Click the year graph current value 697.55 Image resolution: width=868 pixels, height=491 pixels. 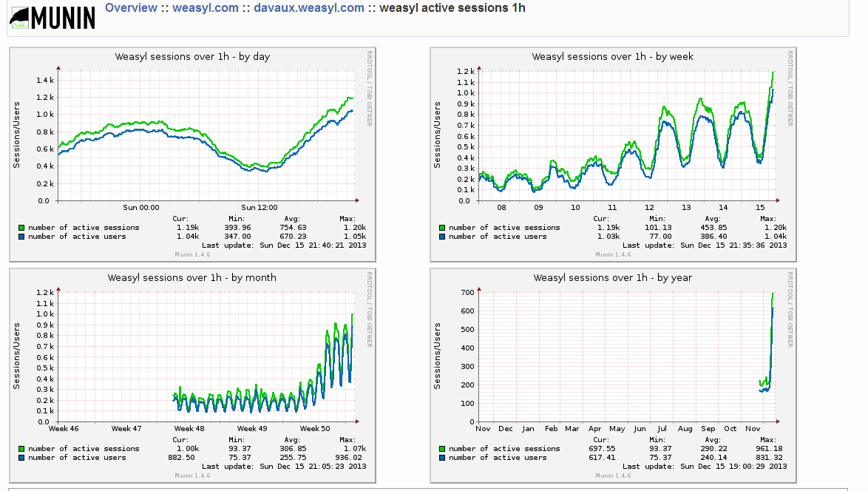pos(603,449)
